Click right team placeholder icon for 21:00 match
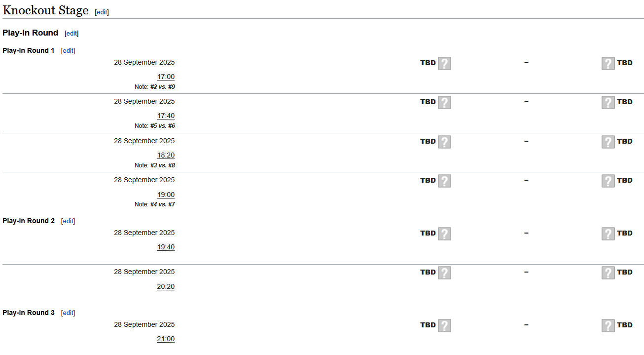The image size is (644, 355). click(608, 325)
